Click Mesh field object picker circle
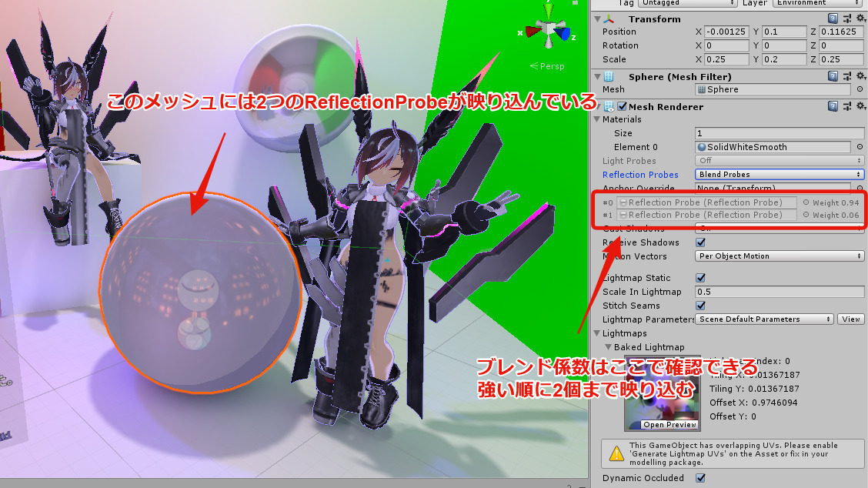The image size is (868, 488). coord(860,90)
